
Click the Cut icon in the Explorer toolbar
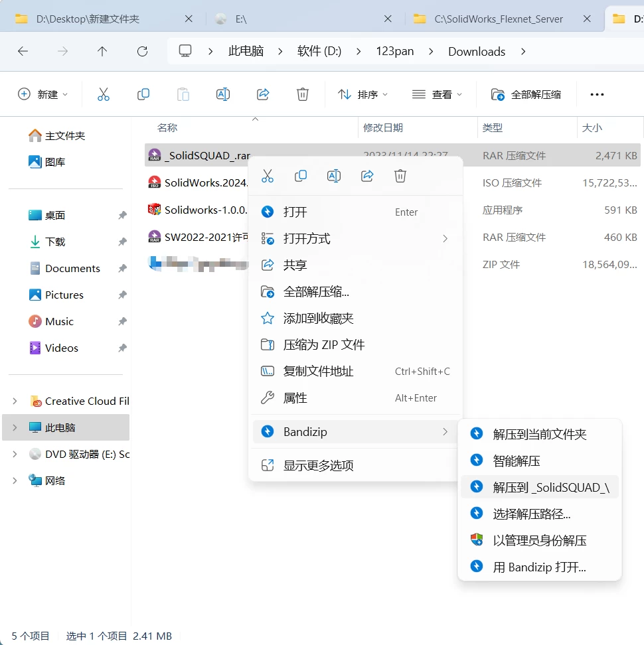pos(104,95)
